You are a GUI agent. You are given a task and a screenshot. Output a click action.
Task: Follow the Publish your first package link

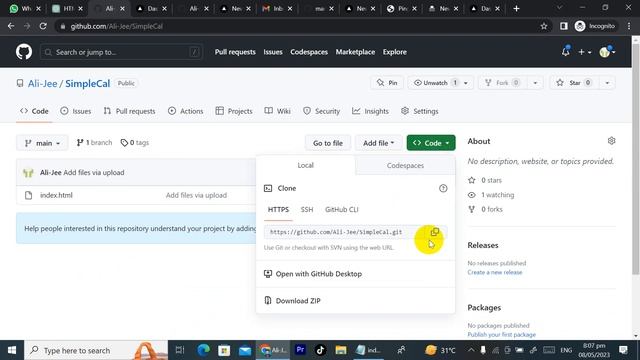(x=502, y=334)
